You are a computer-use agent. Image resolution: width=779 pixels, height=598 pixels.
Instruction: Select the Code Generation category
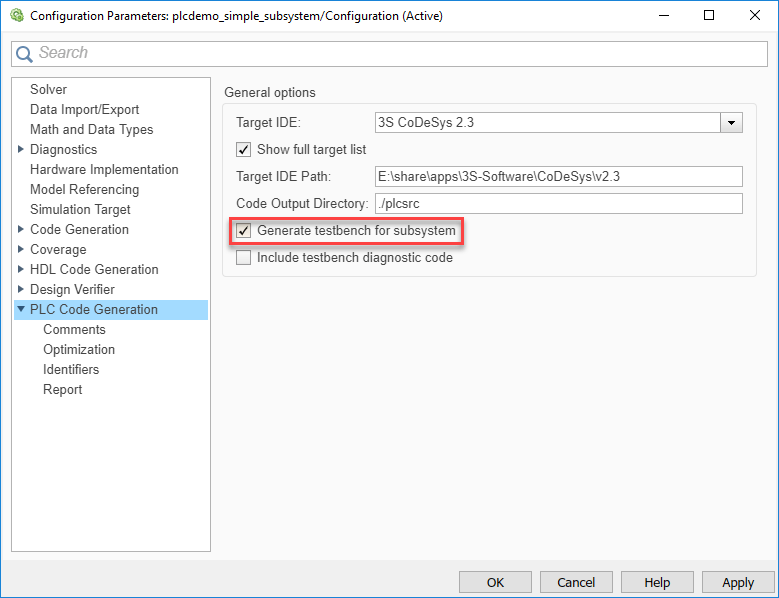pyautogui.click(x=79, y=229)
